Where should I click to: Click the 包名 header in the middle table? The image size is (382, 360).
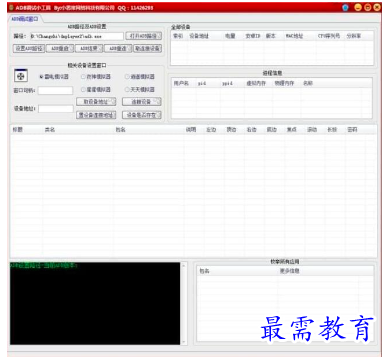(x=120, y=130)
